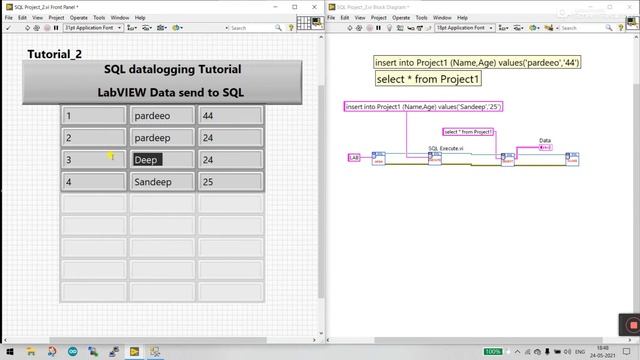640x360 pixels.
Task: Click Block Diagram search field
Action: (582, 28)
